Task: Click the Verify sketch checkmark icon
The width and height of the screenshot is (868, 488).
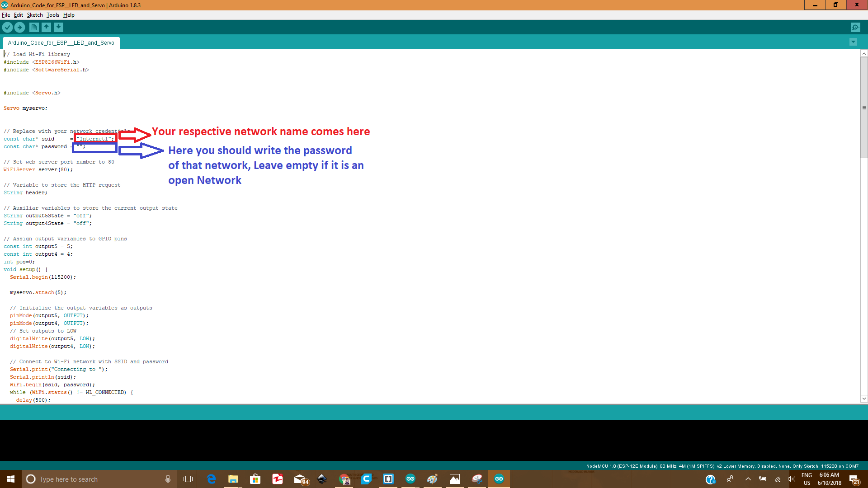Action: (x=7, y=28)
